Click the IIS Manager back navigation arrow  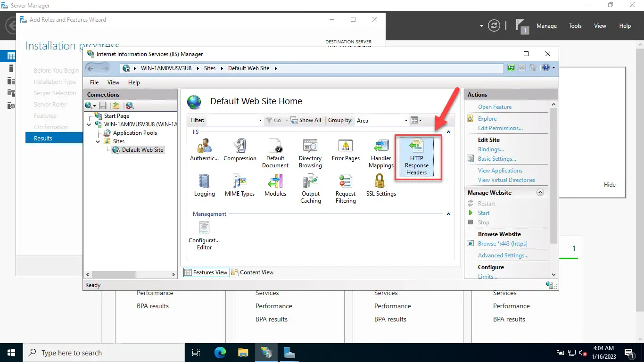91,68
